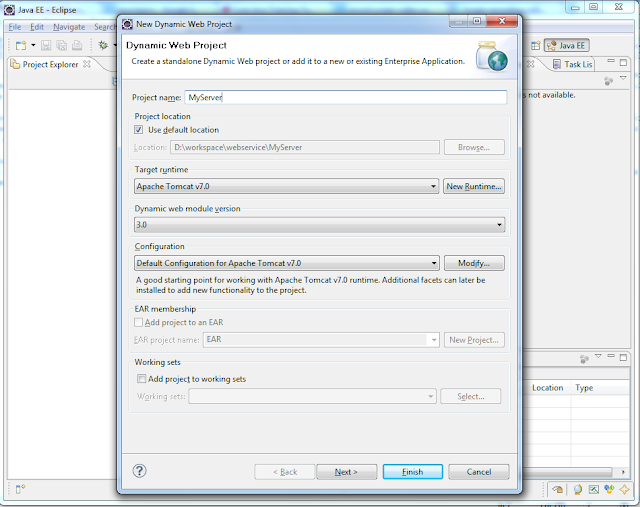Click the Browse button
Screen dimensions: 640x507
(x=474, y=147)
